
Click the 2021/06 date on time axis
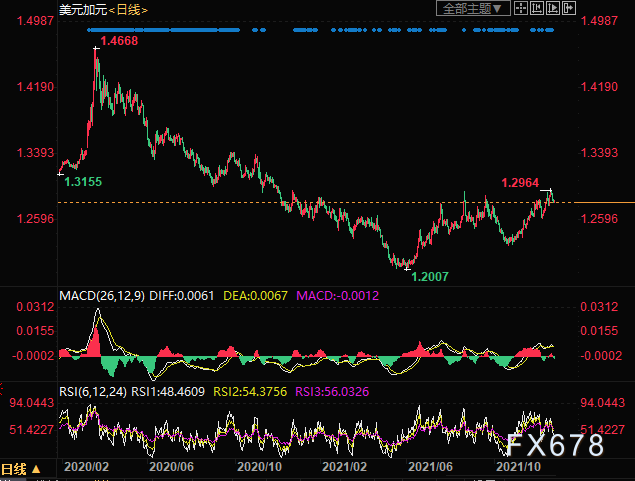430,467
